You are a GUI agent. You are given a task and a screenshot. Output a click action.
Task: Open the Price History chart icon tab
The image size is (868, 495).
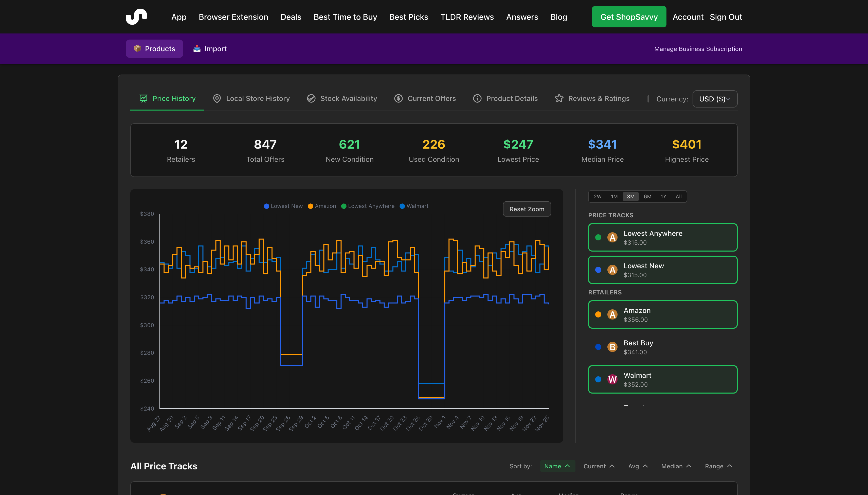[143, 98]
